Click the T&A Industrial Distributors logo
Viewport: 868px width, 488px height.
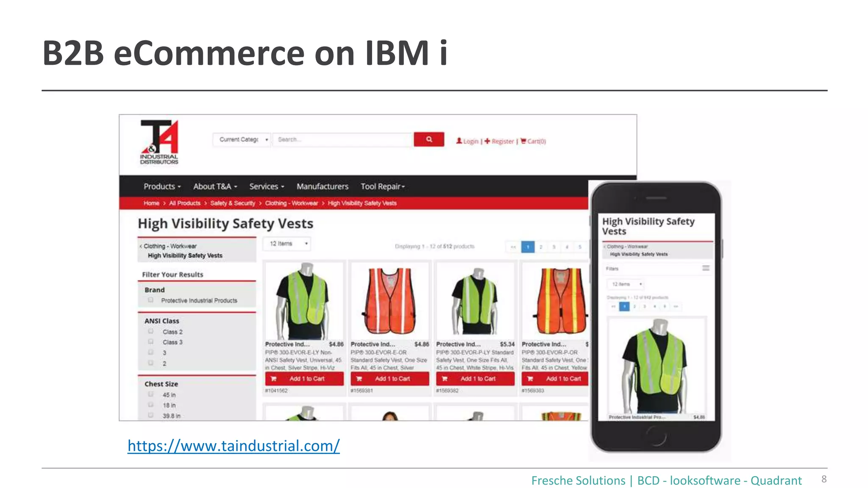tap(159, 142)
